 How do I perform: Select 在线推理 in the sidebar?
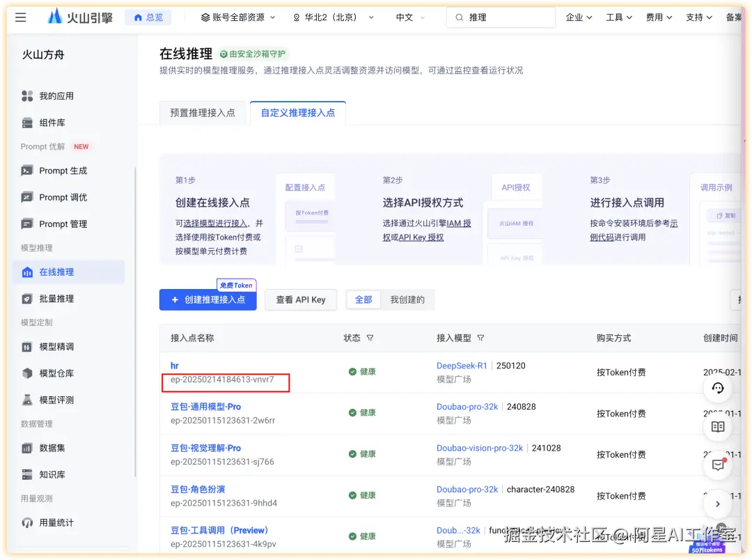(68, 272)
